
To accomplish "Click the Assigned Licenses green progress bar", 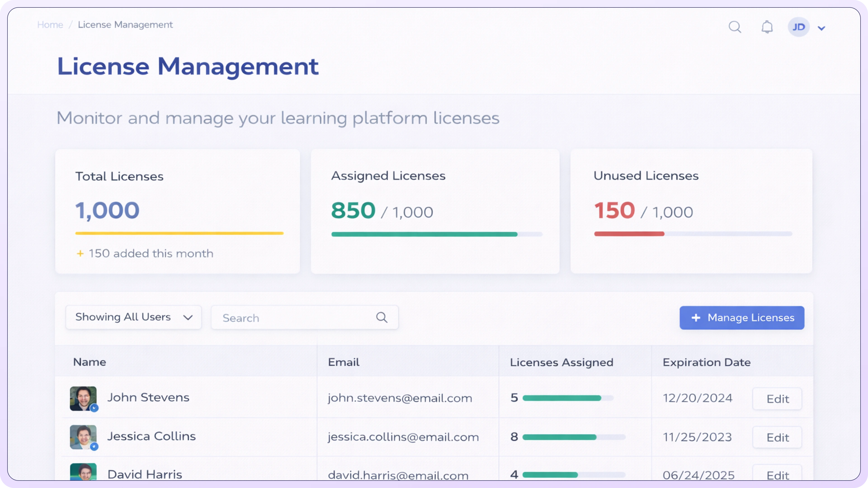I will 424,234.
